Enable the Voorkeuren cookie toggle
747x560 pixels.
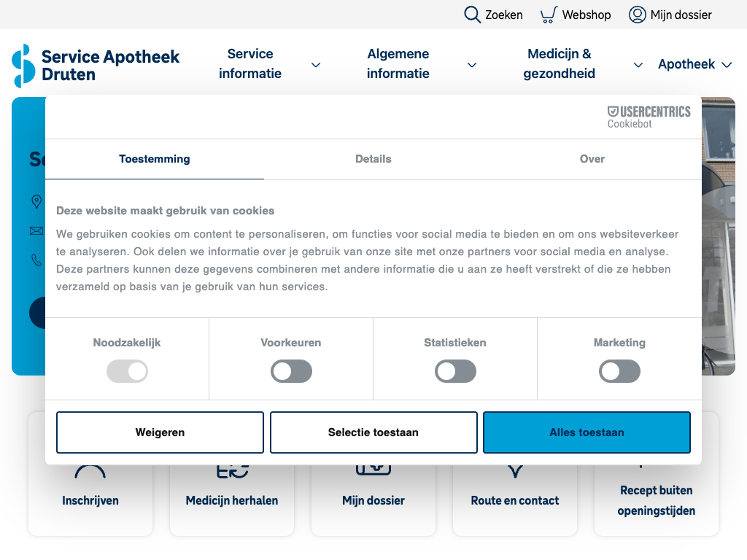(x=291, y=372)
